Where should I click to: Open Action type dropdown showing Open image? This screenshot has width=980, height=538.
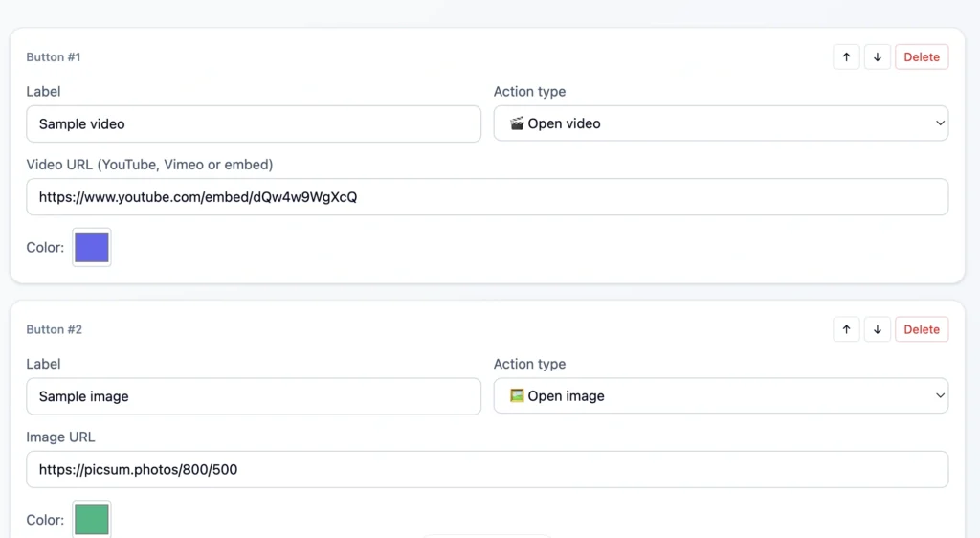[722, 395]
